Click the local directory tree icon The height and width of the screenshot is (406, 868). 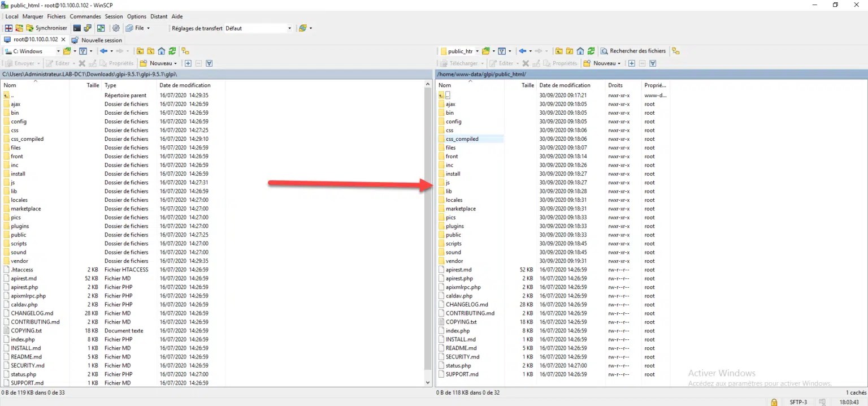tap(185, 51)
